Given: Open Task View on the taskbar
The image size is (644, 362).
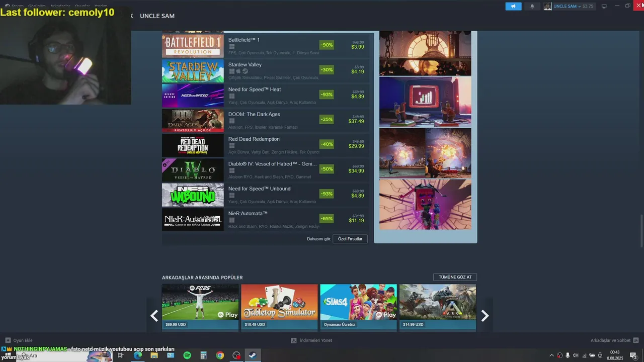Looking at the screenshot, I should [x=121, y=355].
